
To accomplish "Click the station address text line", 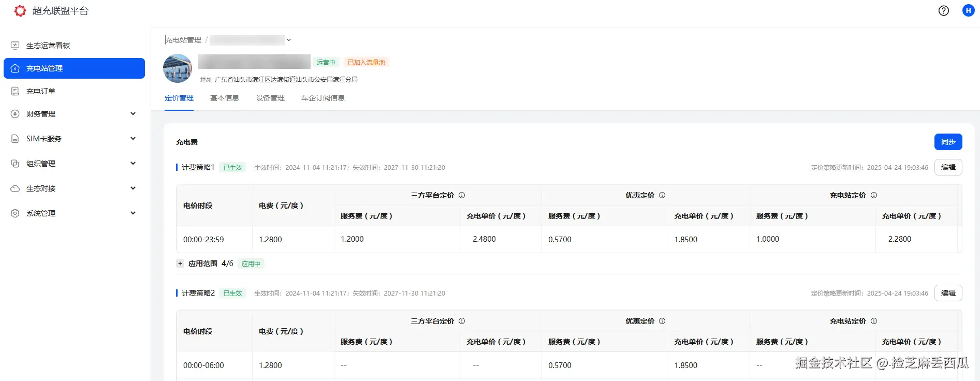I will pyautogui.click(x=279, y=80).
